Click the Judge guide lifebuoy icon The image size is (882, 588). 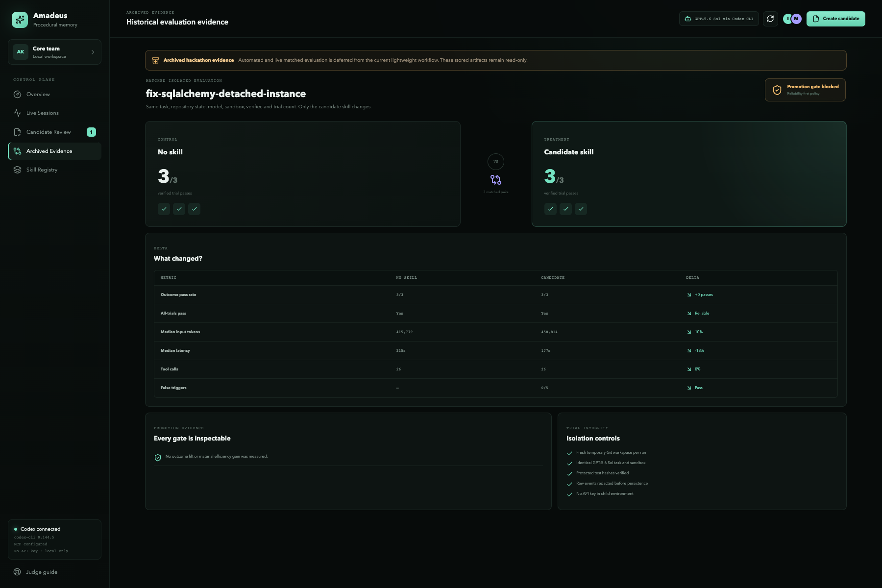point(17,572)
